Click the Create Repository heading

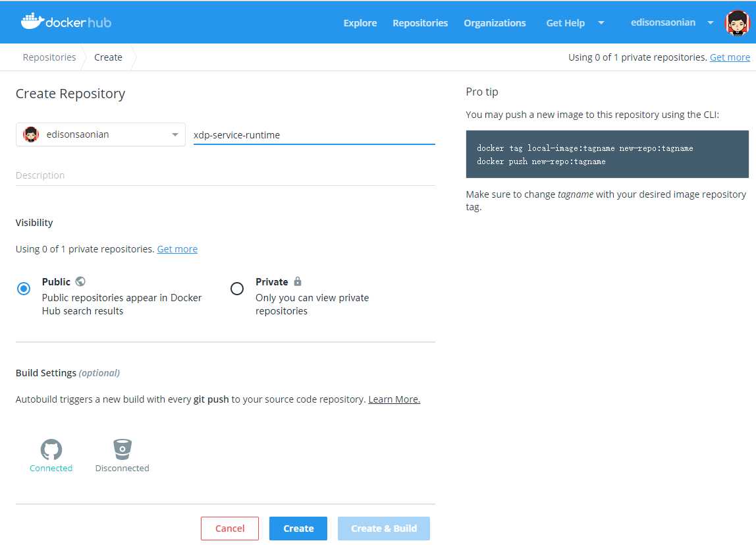click(70, 94)
